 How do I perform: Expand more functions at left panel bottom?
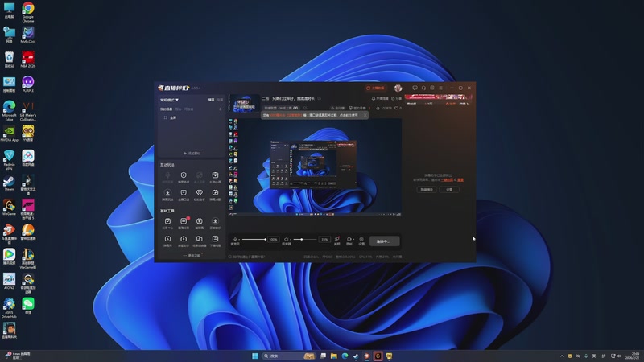[x=192, y=255]
